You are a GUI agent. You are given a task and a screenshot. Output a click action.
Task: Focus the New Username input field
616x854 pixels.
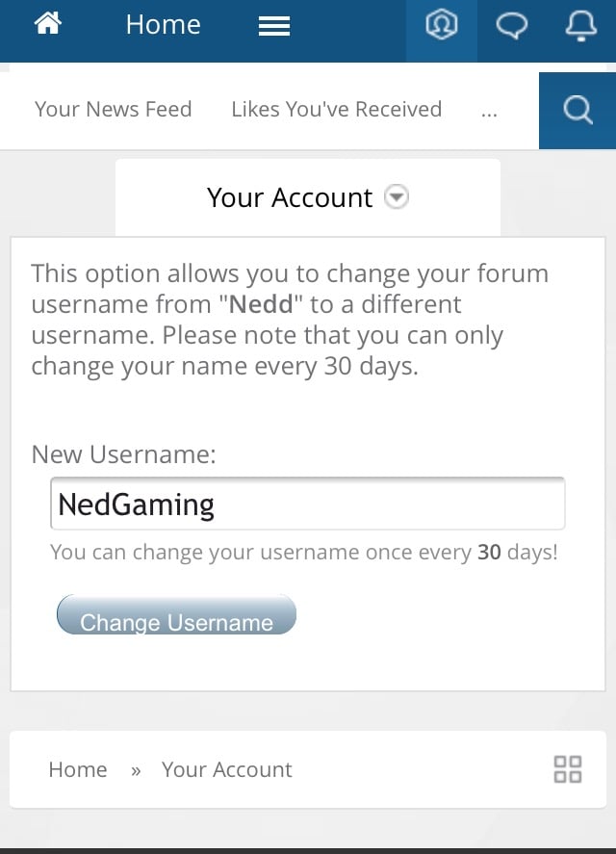[308, 504]
